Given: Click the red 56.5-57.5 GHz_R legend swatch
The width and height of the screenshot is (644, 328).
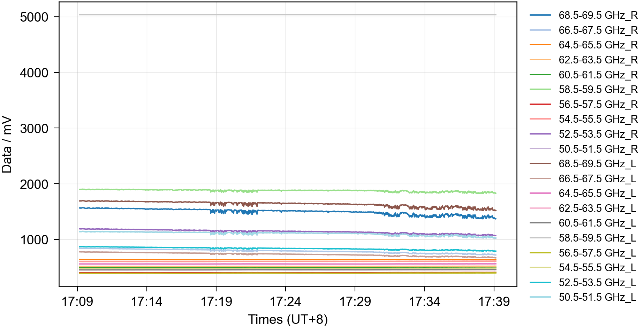Looking at the screenshot, I should click(x=540, y=104).
